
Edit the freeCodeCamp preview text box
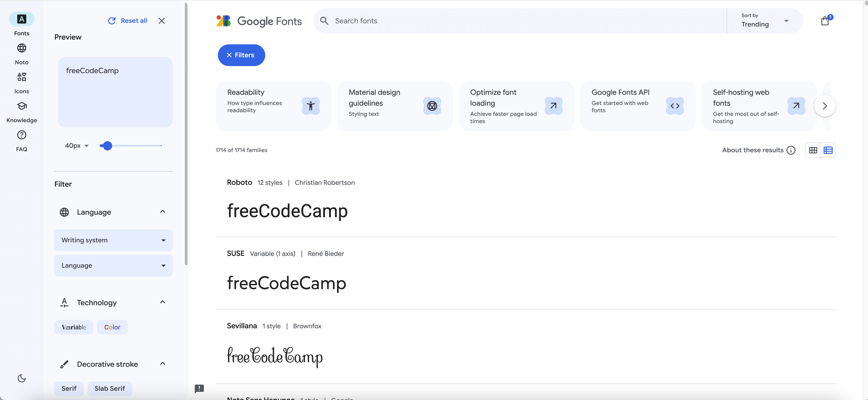pos(115,92)
